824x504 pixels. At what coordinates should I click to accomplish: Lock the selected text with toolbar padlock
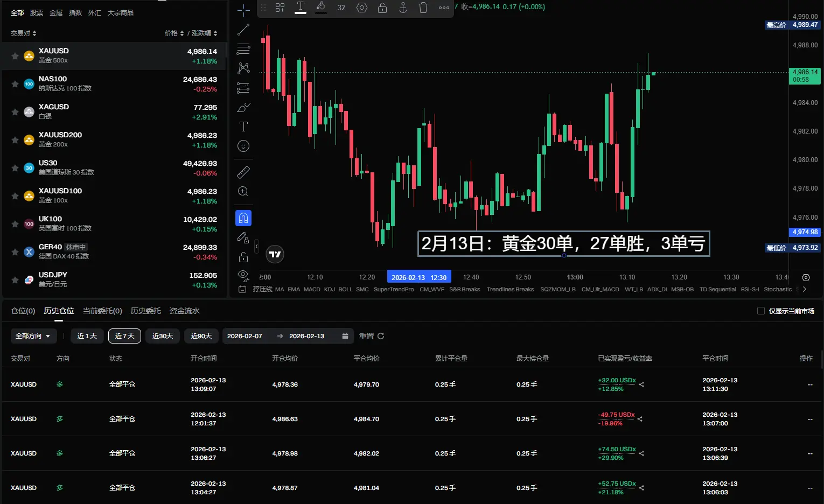coord(382,8)
